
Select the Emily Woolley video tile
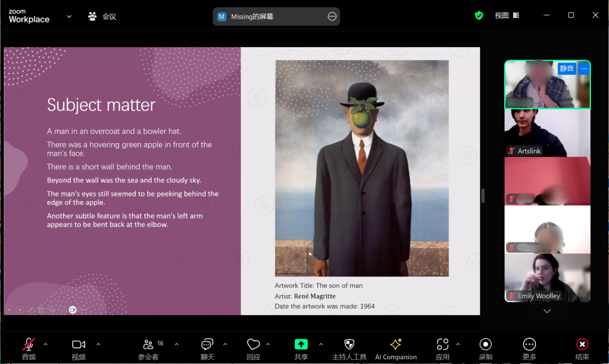(x=547, y=278)
